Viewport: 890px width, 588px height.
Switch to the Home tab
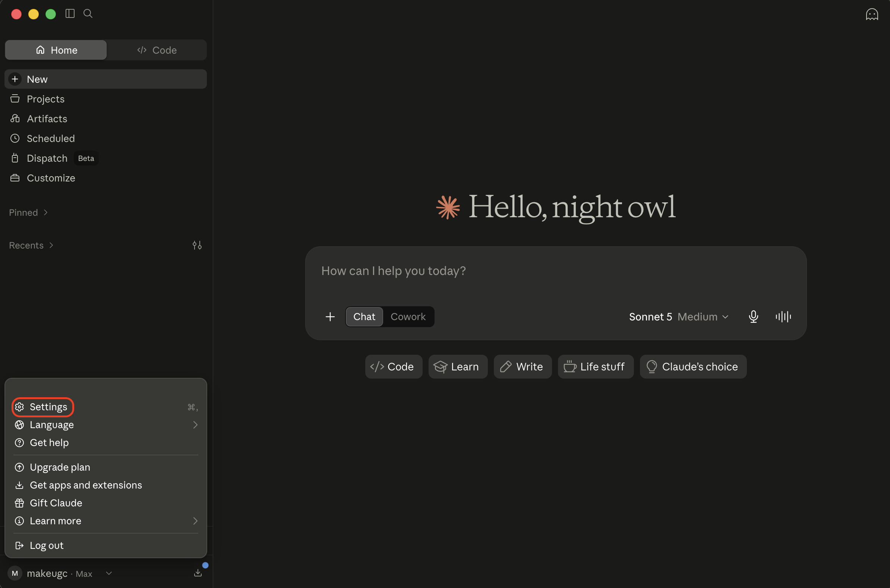pyautogui.click(x=56, y=50)
